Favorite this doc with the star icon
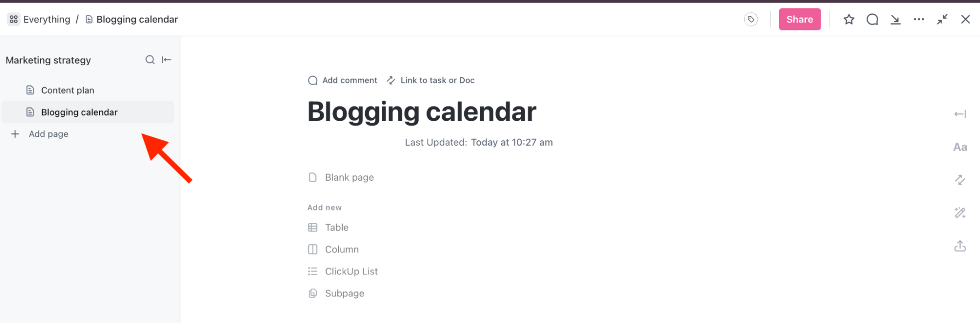Viewport: 980px width, 323px height. click(849, 19)
